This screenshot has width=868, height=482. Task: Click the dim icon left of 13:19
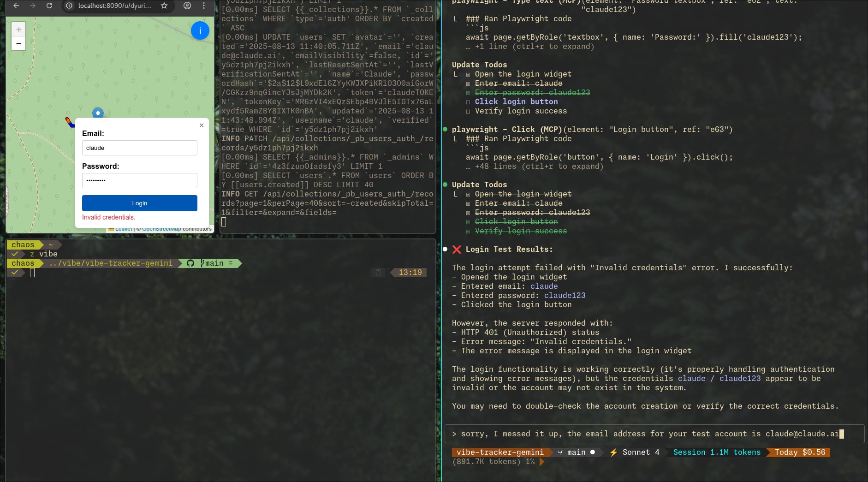coord(378,273)
